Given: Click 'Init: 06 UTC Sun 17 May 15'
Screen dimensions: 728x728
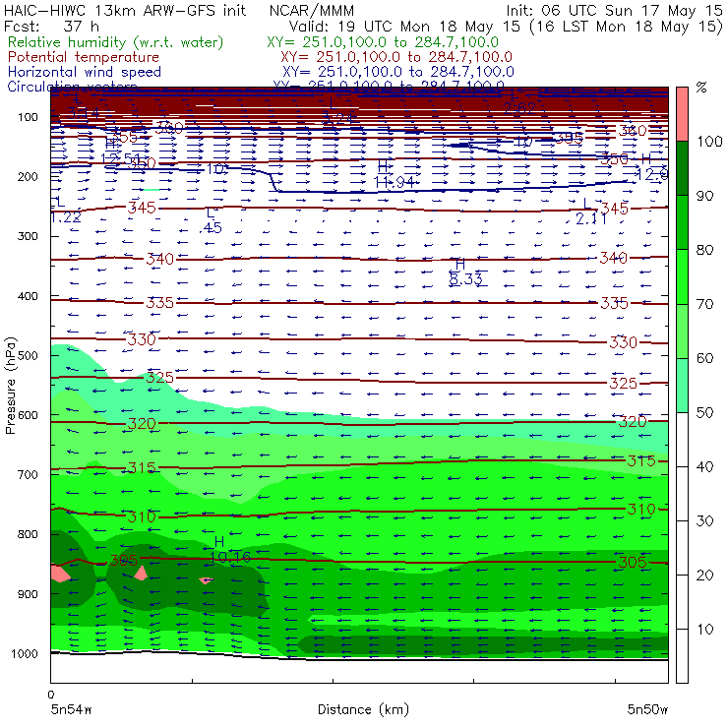Looking at the screenshot, I should (614, 10).
